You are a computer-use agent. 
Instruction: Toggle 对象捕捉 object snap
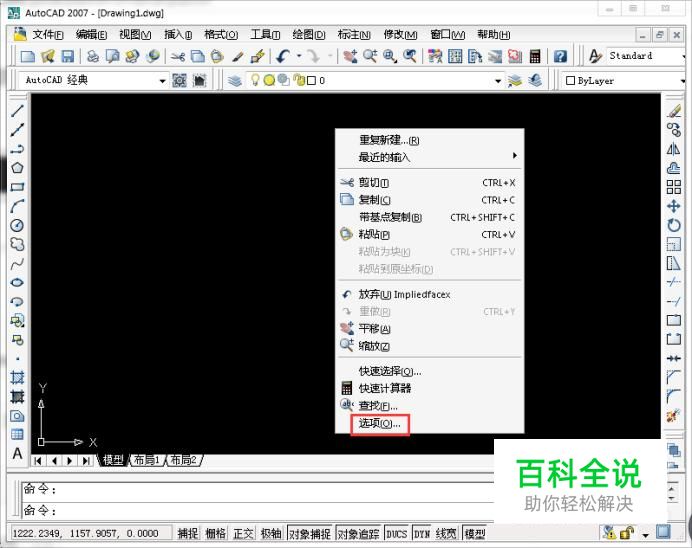point(310,533)
